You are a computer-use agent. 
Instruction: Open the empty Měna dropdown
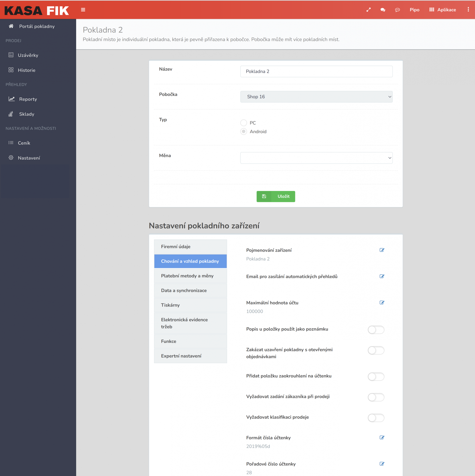tap(316, 158)
